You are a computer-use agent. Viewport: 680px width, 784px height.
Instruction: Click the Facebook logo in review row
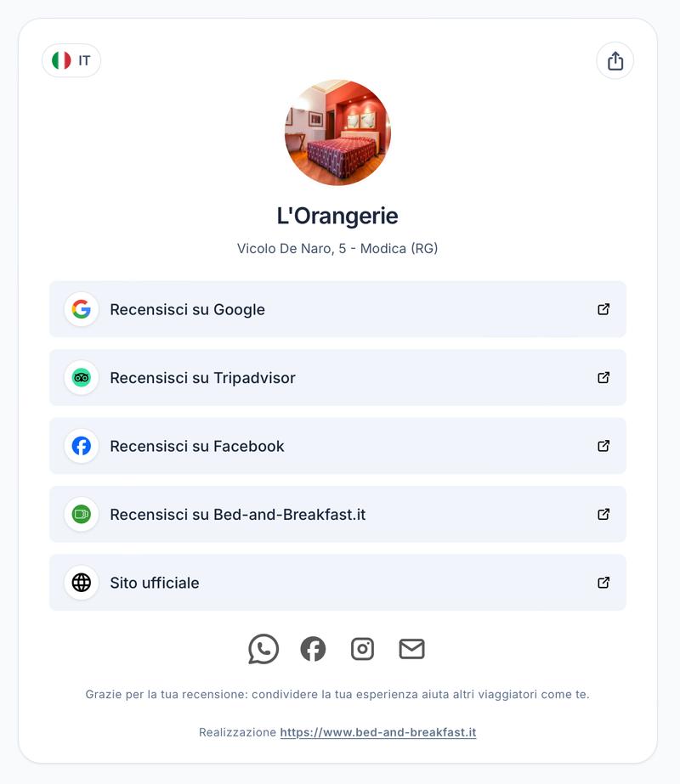click(x=82, y=446)
